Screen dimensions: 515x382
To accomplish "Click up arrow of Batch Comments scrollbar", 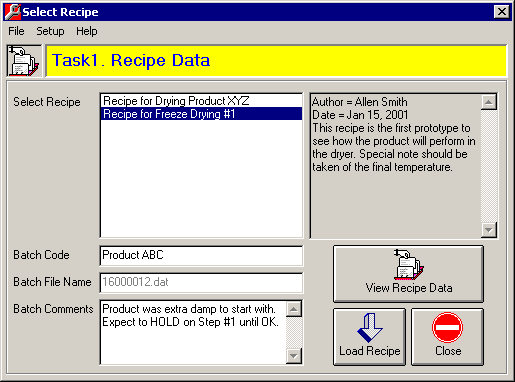I will coord(294,309).
